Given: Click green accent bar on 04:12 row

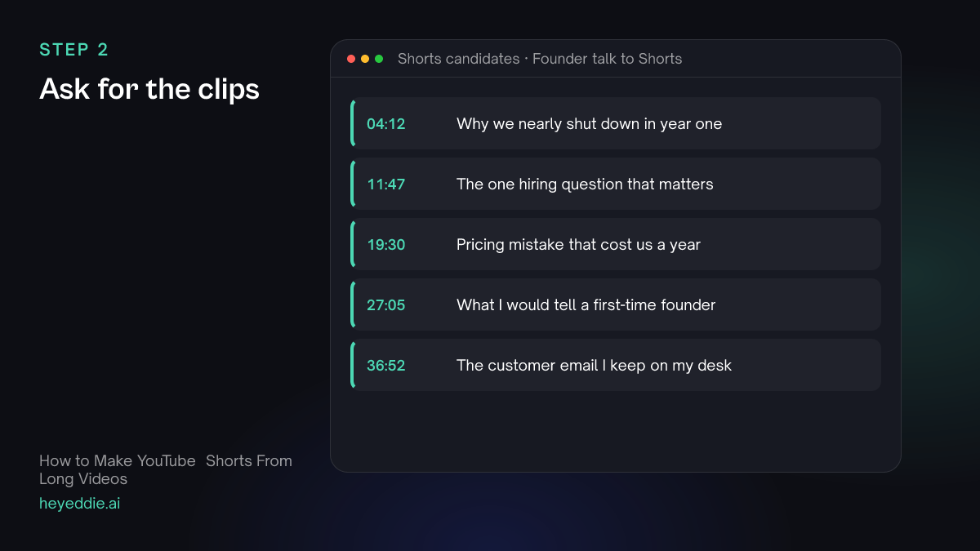Looking at the screenshot, I should pyautogui.click(x=353, y=123).
